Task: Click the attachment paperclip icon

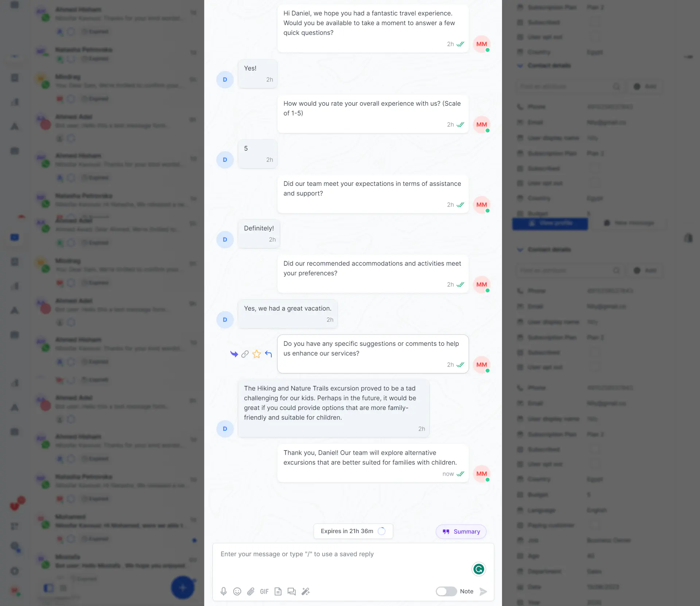Action: tap(250, 591)
